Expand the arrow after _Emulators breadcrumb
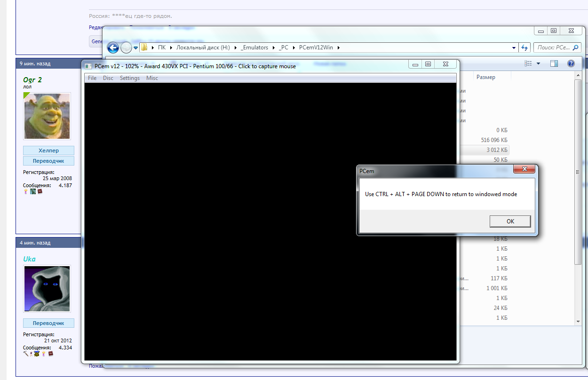 pos(274,47)
